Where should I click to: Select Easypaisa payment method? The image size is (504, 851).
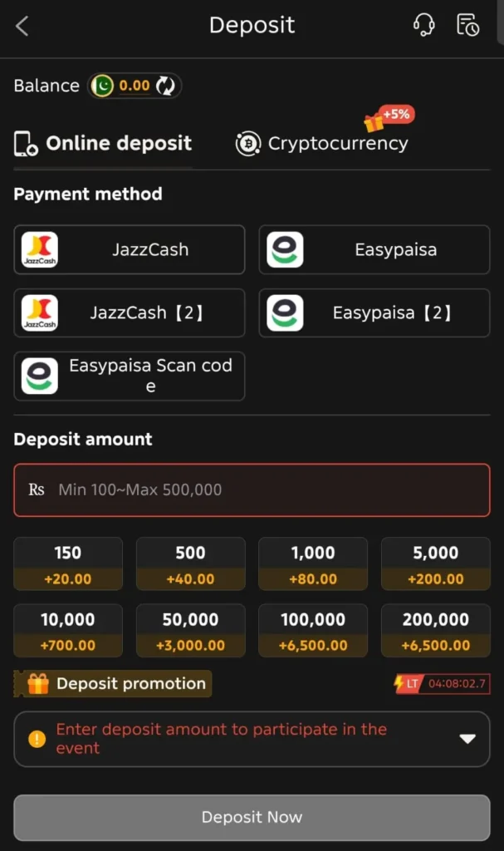(374, 249)
